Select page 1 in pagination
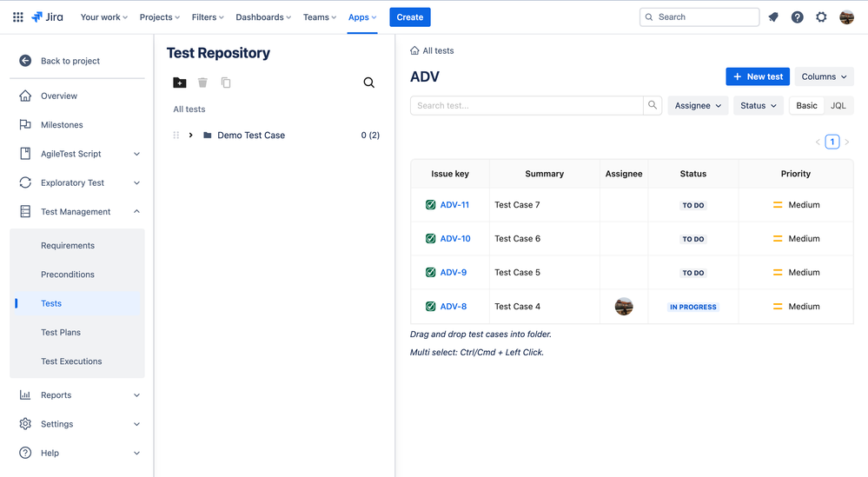Image resolution: width=868 pixels, height=477 pixels. (832, 142)
